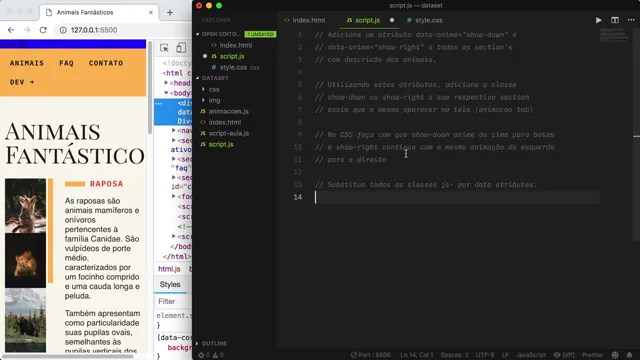Open animacoes.js in the explorer

[x=228, y=111]
